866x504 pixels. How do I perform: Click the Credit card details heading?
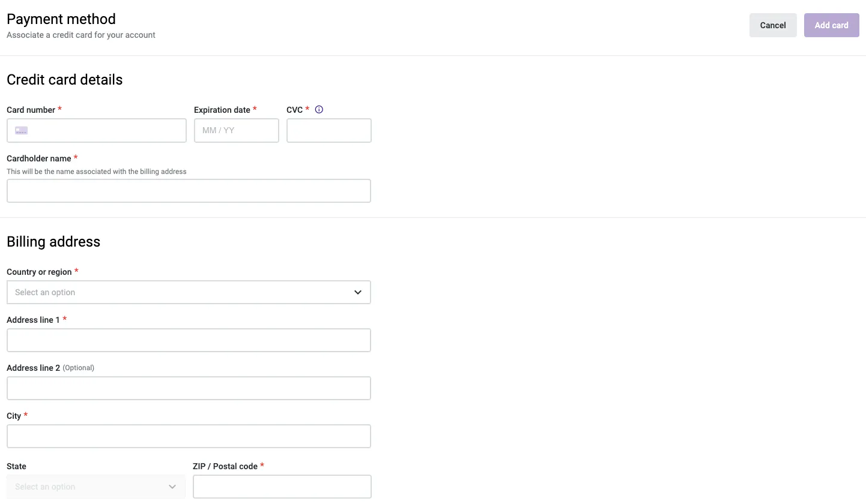pos(65,80)
